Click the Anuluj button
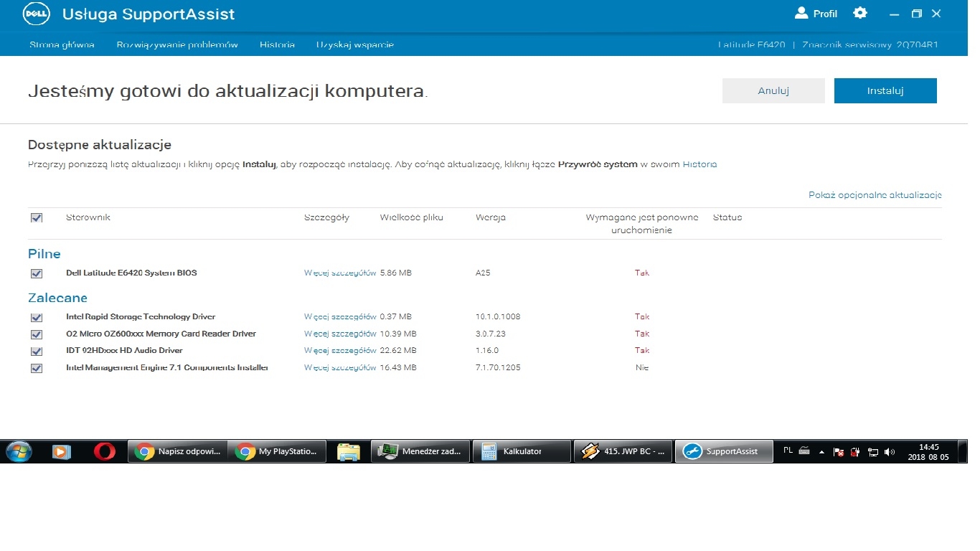This screenshot has width=980, height=551. (x=773, y=91)
